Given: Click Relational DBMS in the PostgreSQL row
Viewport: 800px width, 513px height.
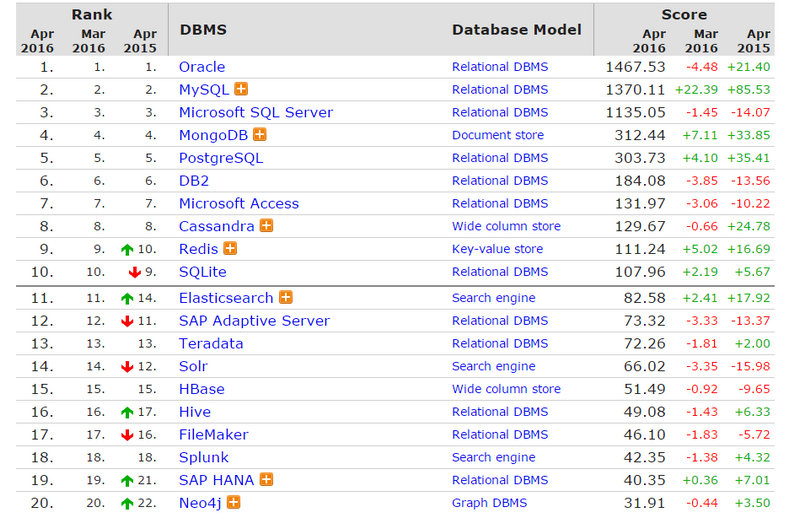Looking at the screenshot, I should [x=500, y=158].
